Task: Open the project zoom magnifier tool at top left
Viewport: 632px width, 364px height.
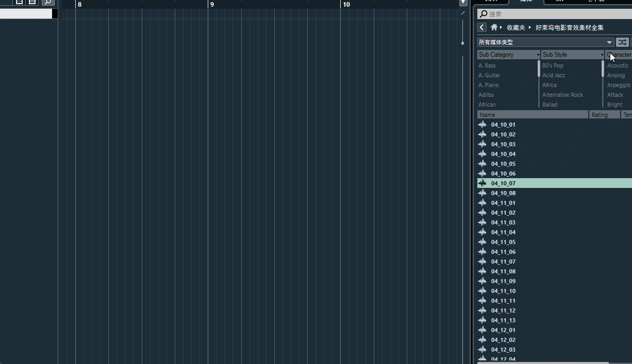Action: click(47, 3)
